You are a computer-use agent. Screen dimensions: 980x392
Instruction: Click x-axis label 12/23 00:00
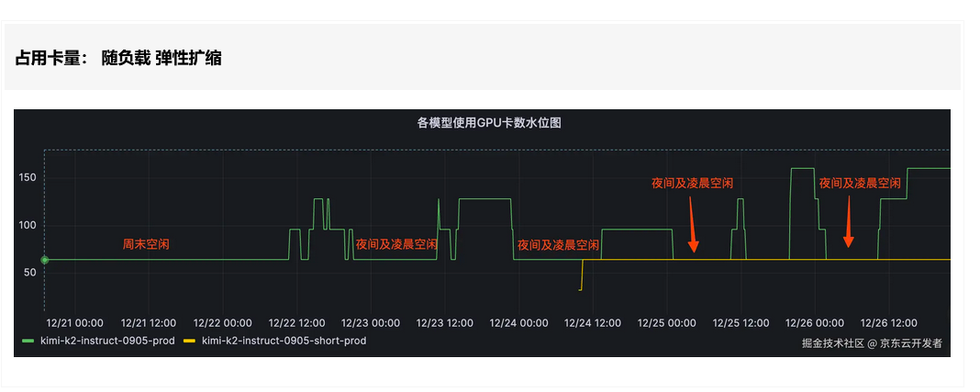[371, 323]
